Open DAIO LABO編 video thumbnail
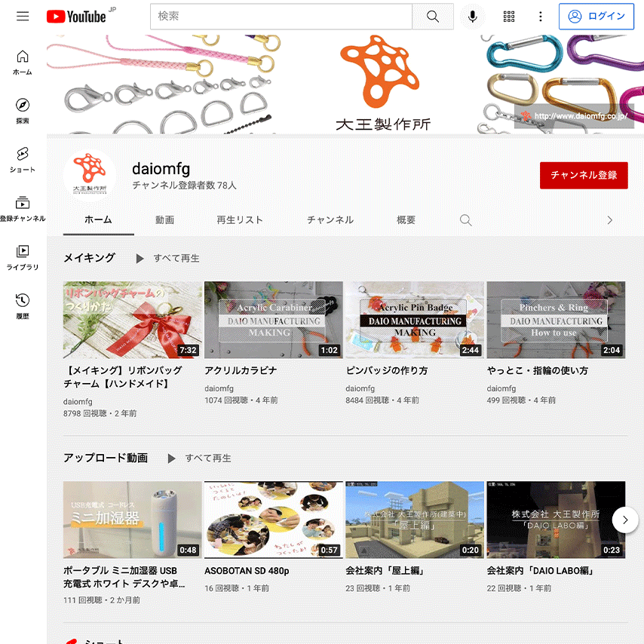Viewport: 644px width, 644px height. tap(556, 520)
